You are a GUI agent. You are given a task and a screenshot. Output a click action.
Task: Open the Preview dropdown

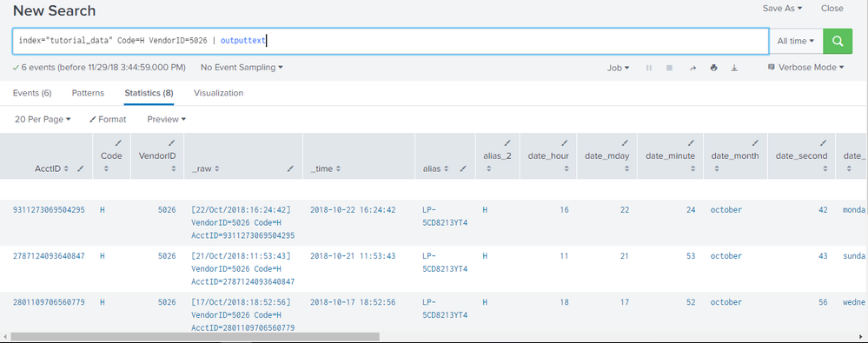tap(167, 119)
